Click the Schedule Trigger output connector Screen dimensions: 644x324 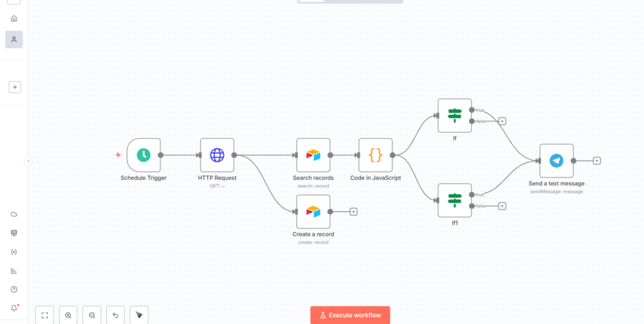point(160,155)
